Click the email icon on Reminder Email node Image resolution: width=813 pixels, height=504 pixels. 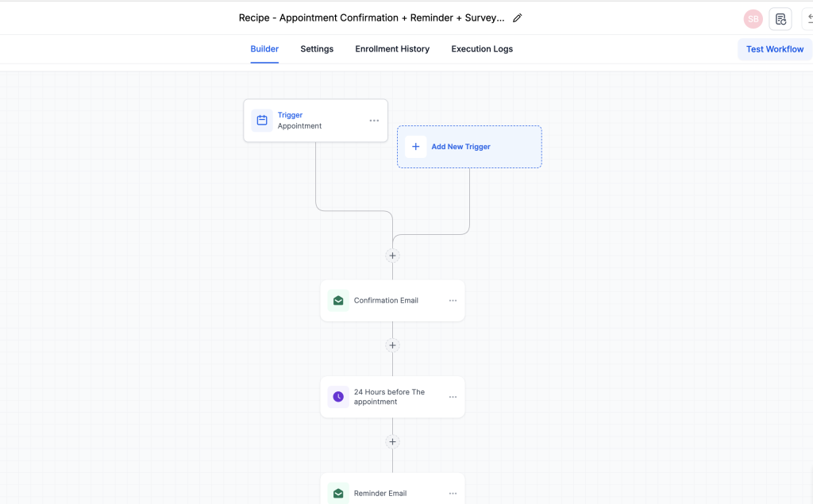click(337, 492)
